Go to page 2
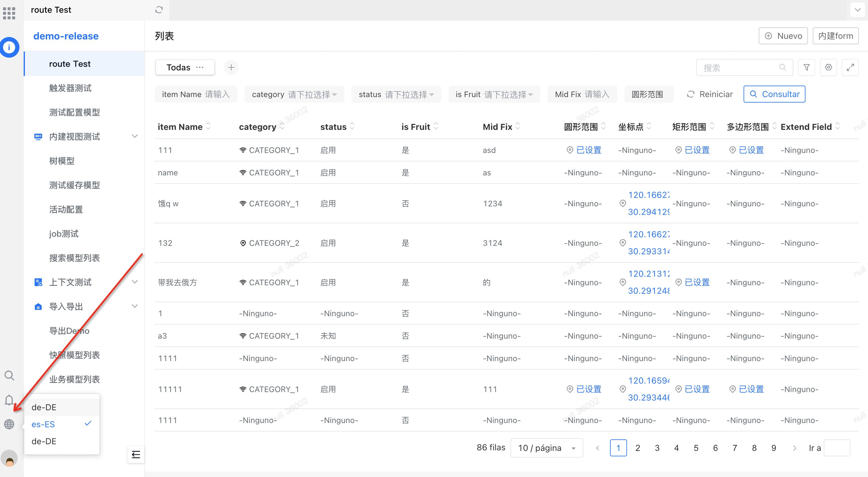 (638, 448)
